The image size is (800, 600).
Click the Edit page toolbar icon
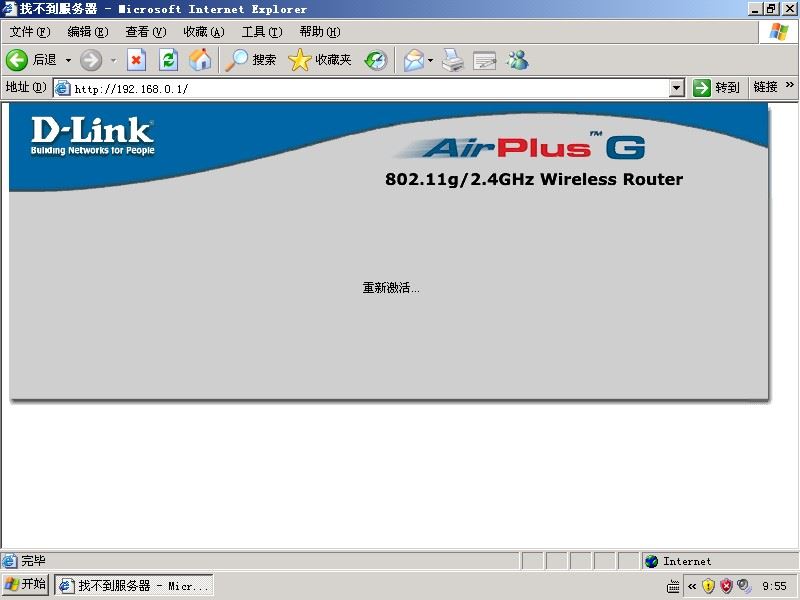pos(484,60)
